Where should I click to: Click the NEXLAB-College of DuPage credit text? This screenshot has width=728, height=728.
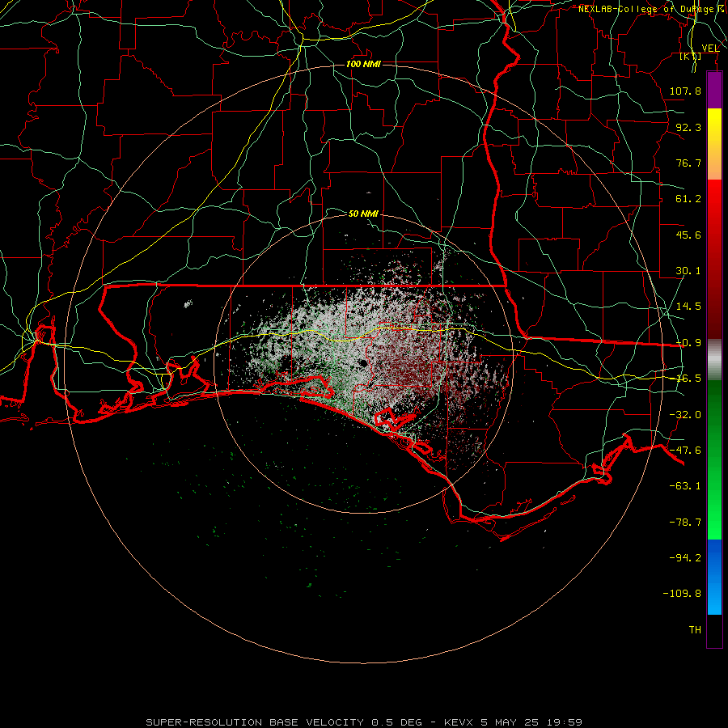(651, 9)
